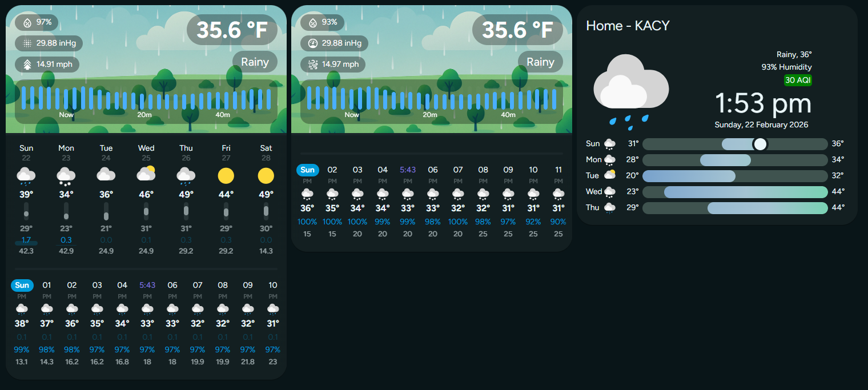Click the 09 PM weather icon above 21.8 wind

pos(248,309)
